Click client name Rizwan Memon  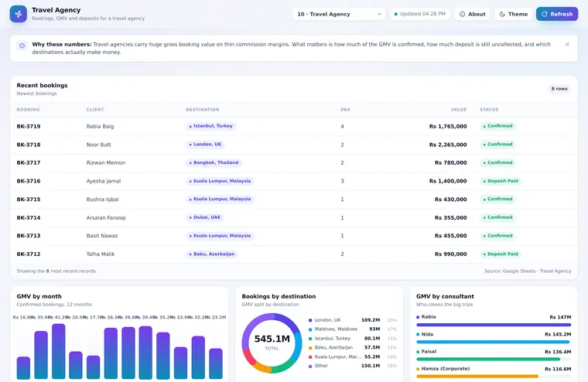(106, 162)
